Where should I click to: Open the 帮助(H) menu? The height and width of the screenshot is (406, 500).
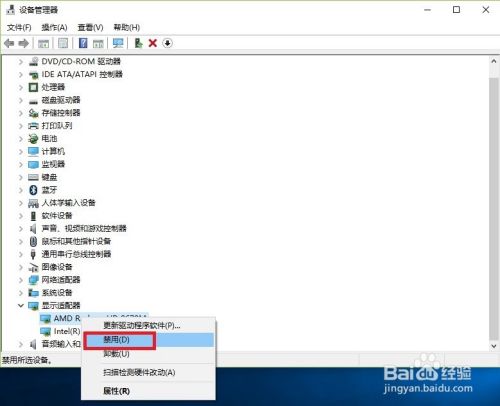126,27
